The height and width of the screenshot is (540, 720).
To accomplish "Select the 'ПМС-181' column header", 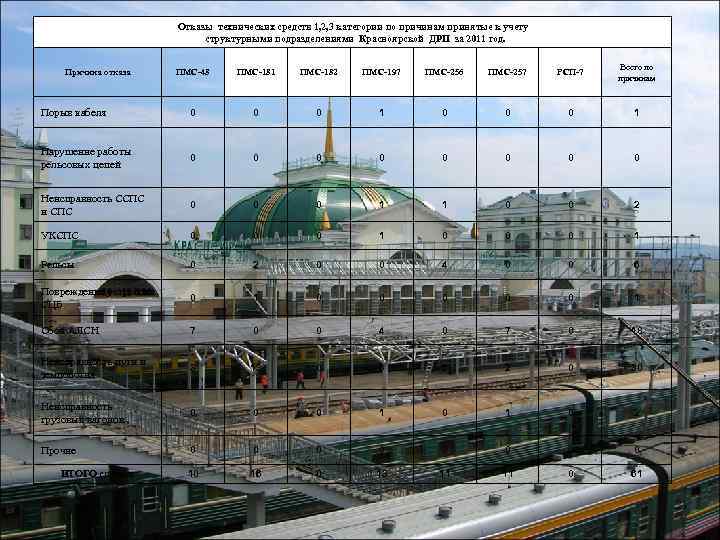I will [256, 72].
